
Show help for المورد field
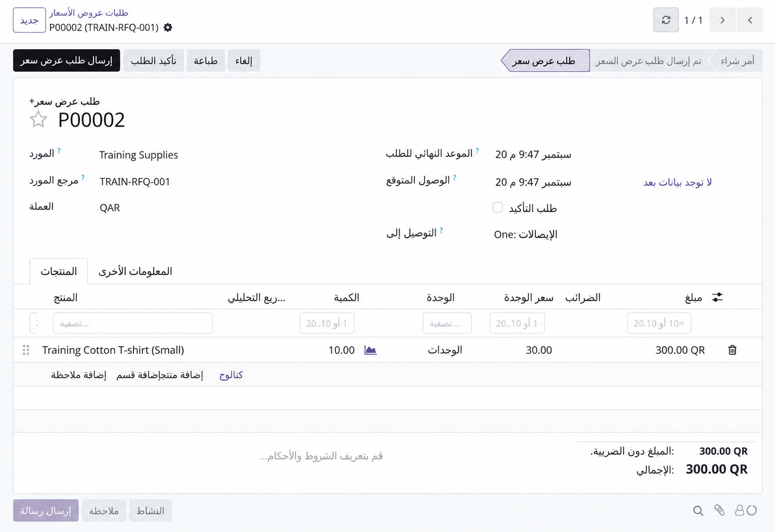click(59, 151)
